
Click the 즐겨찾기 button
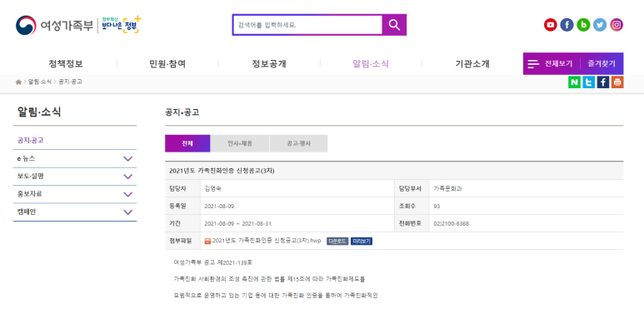(602, 64)
